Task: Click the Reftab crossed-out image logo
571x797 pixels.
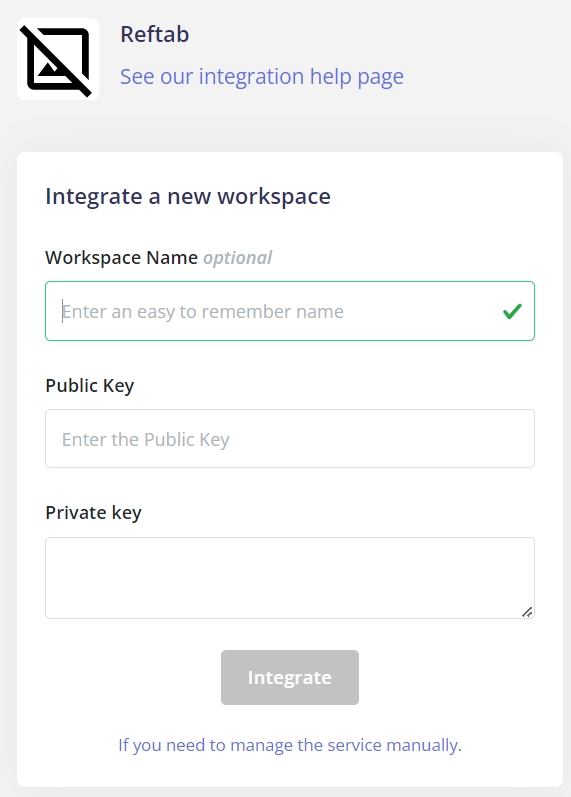Action: [57, 59]
